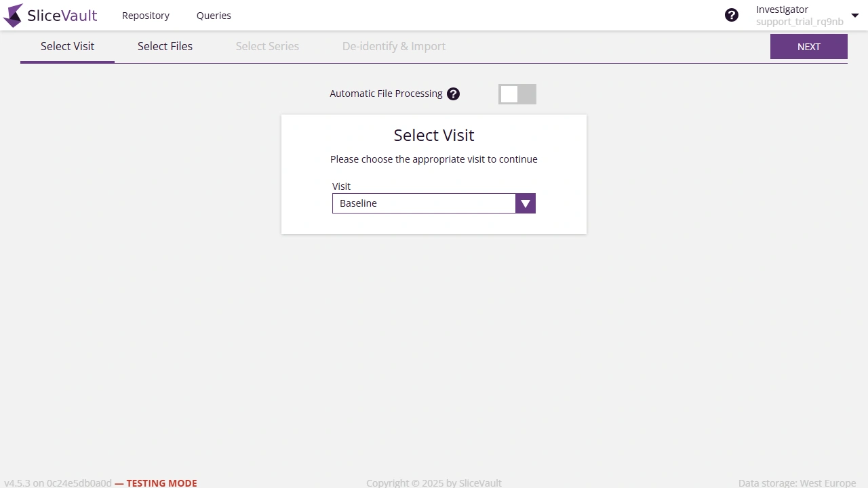The height and width of the screenshot is (488, 868).
Task: Switch to the Select Files tab
Action: (x=165, y=46)
